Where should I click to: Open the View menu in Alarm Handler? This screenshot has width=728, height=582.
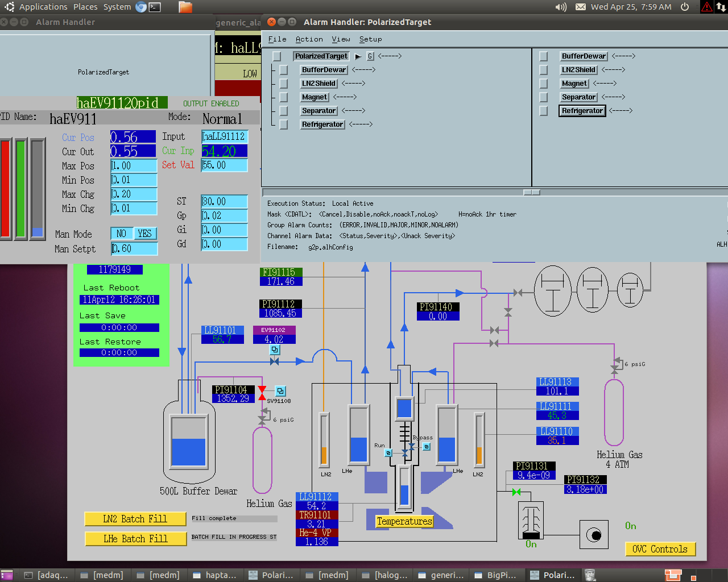tap(341, 39)
